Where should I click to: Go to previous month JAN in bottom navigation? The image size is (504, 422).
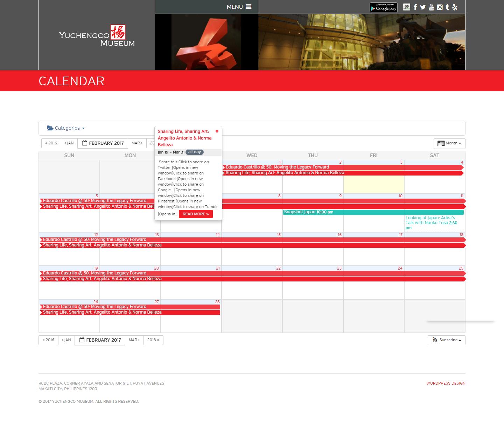pyautogui.click(x=66, y=340)
